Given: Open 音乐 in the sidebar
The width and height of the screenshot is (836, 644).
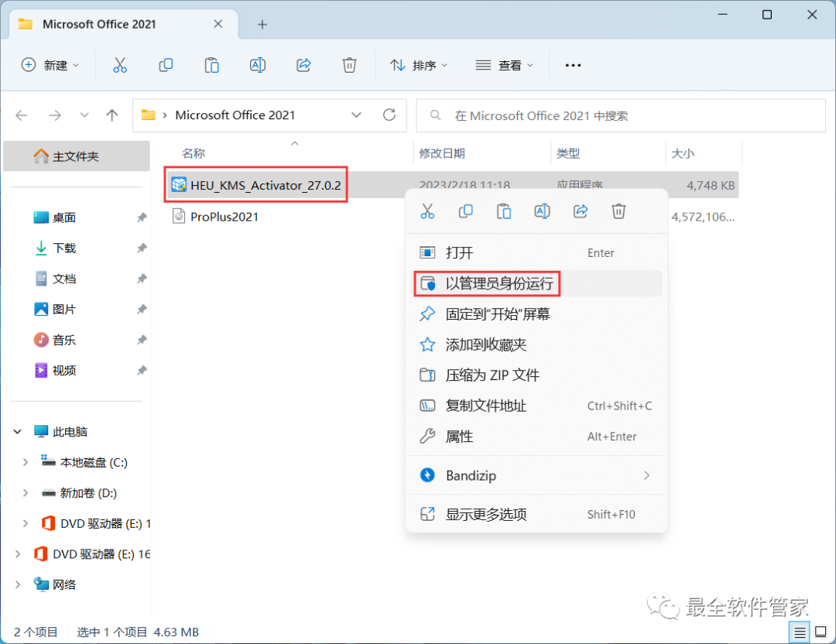Looking at the screenshot, I should (x=64, y=340).
